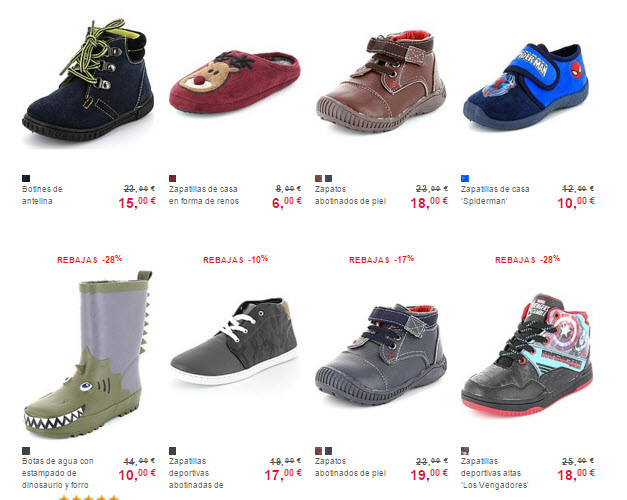Open Botas de agua con estampado link

point(58,473)
